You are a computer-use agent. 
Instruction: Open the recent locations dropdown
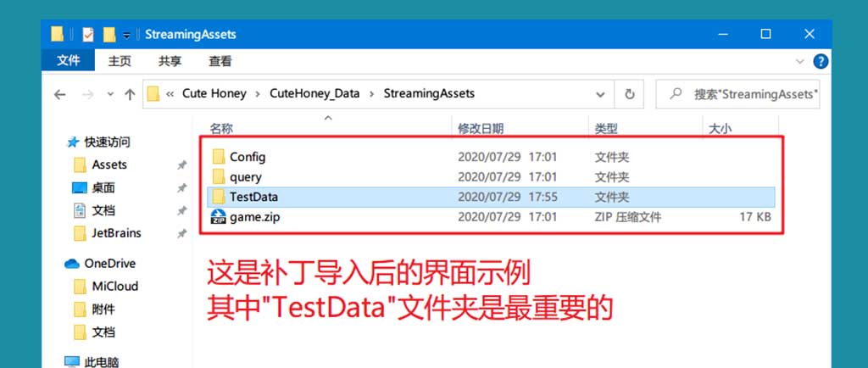pos(110,95)
